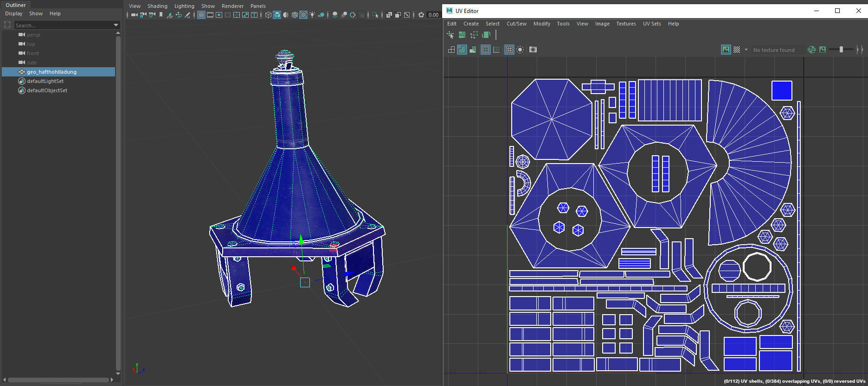Click the Lock Camera icon
The height and width of the screenshot is (386, 868).
(143, 15)
